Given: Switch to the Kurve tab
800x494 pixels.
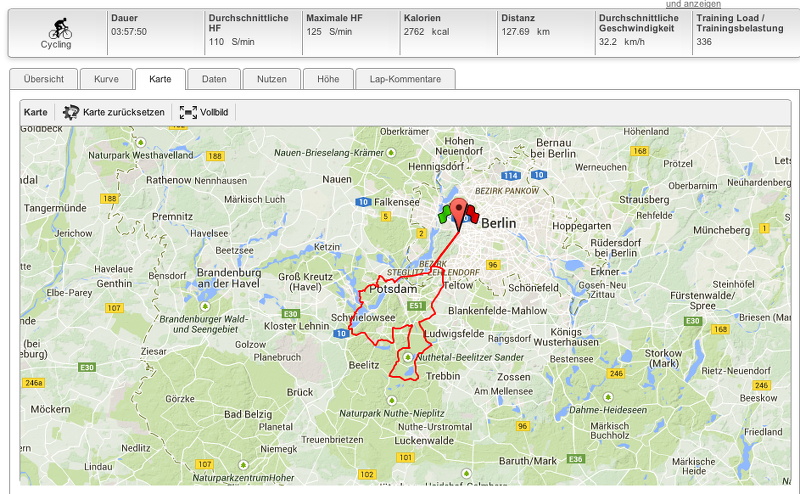Looking at the screenshot, I should tap(106, 79).
